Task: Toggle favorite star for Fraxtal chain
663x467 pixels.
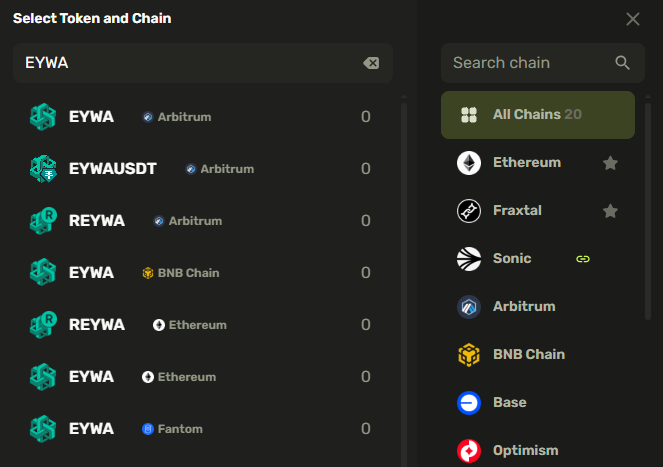Action: point(610,211)
